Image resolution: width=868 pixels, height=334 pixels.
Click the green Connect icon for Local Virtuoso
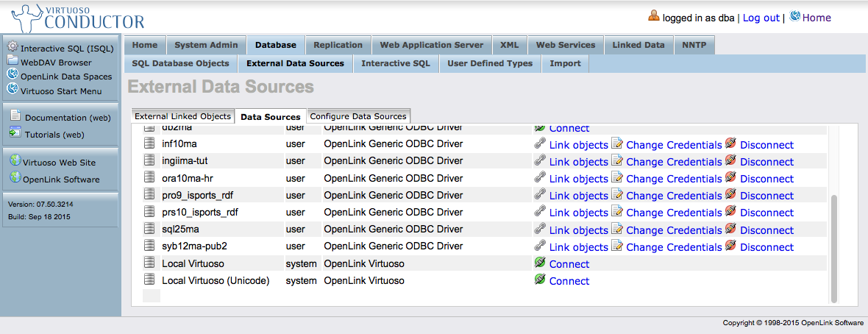point(540,263)
